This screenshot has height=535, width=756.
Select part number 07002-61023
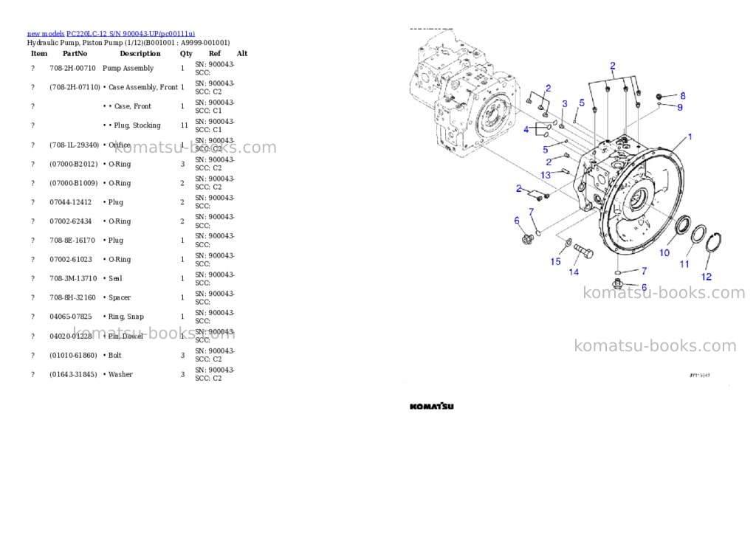click(x=71, y=259)
